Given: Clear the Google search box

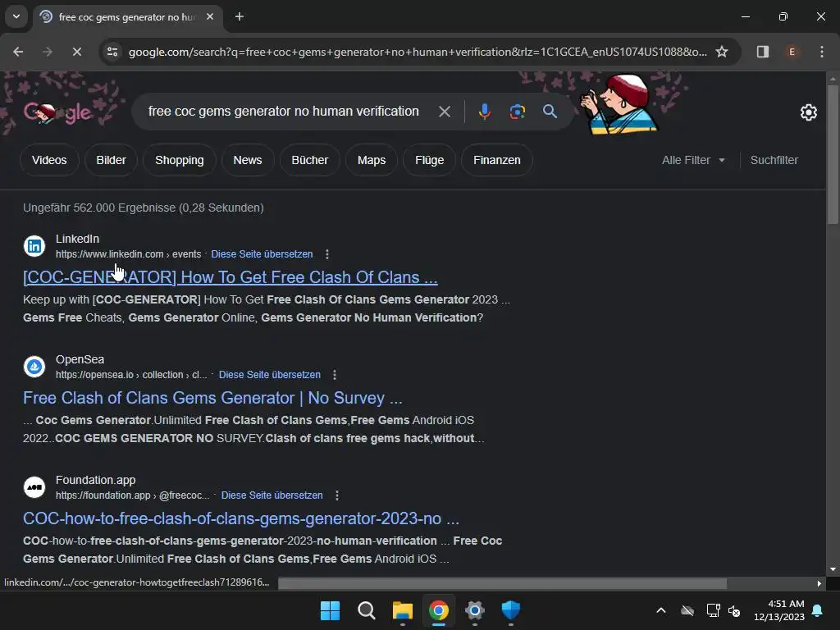Looking at the screenshot, I should click(444, 112).
